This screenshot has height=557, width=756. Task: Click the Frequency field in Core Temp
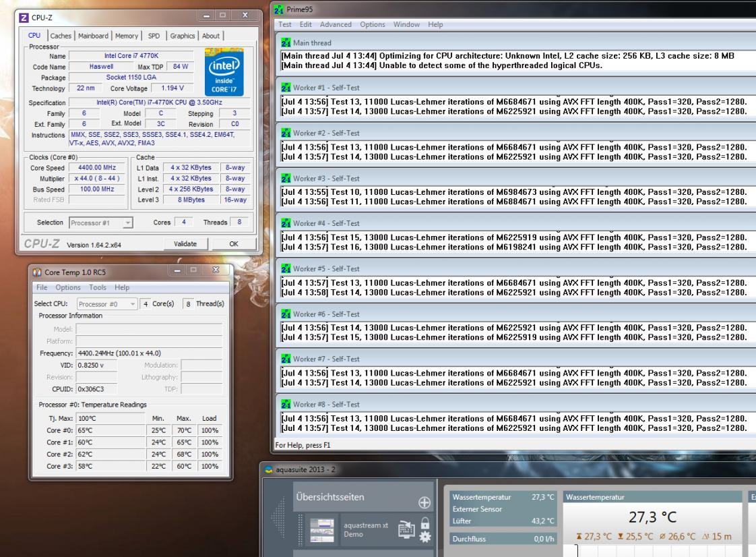click(x=148, y=353)
